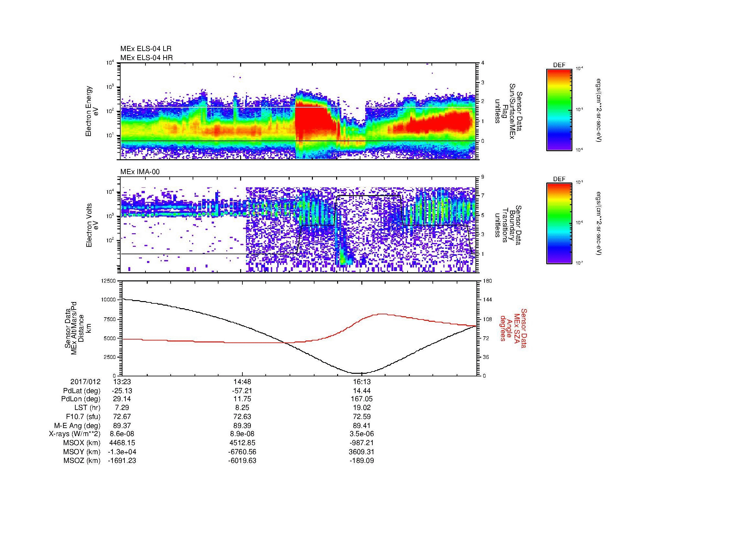Image resolution: width=756 pixels, height=534 pixels.
Task: Select PdLon value 29.14
Action: (122, 399)
